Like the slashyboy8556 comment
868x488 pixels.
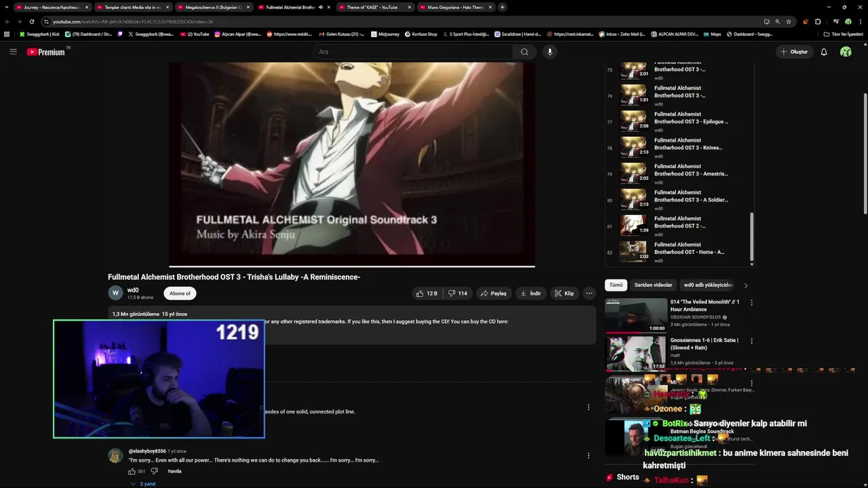(132, 471)
